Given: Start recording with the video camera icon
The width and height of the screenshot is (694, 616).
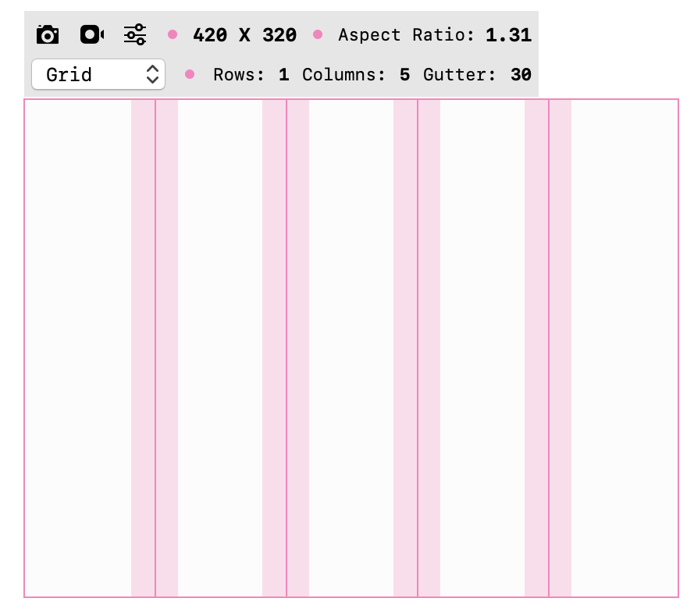Looking at the screenshot, I should [x=92, y=34].
